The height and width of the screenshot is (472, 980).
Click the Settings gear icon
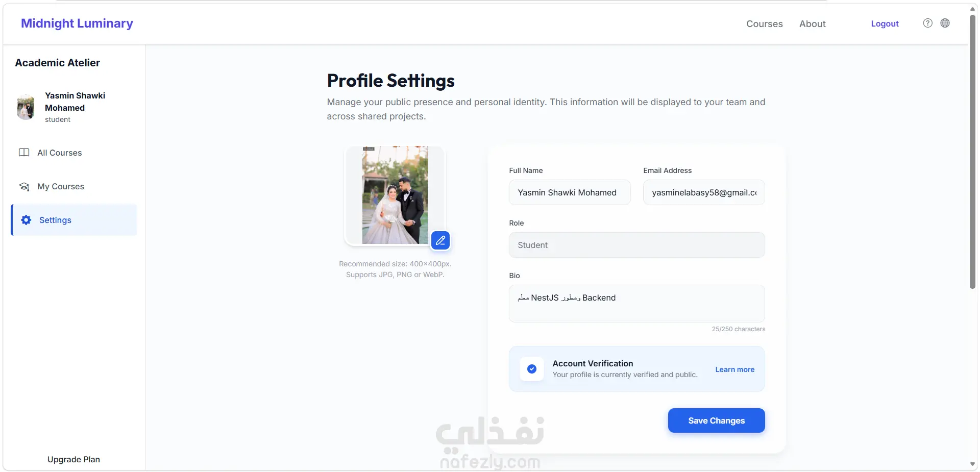(x=26, y=220)
